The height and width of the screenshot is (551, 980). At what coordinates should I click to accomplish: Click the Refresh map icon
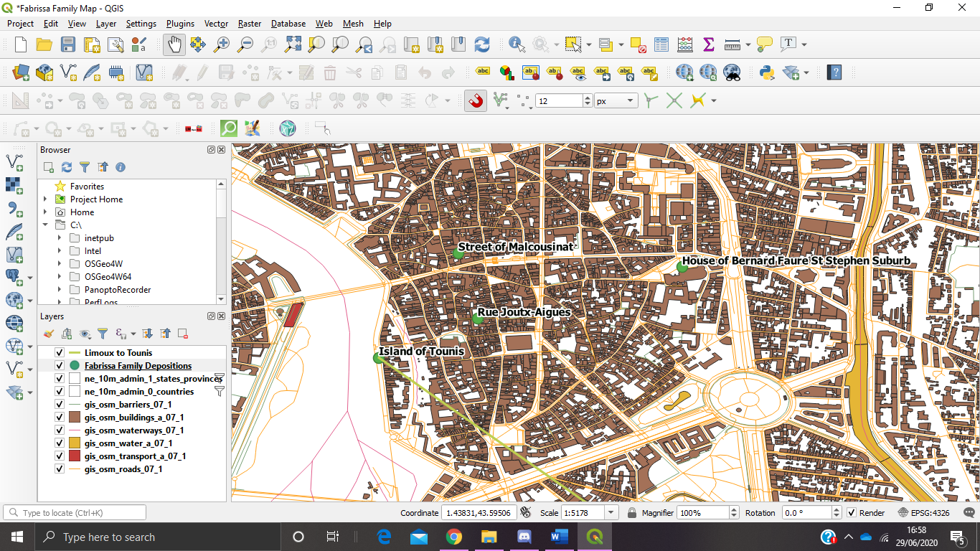pos(482,44)
